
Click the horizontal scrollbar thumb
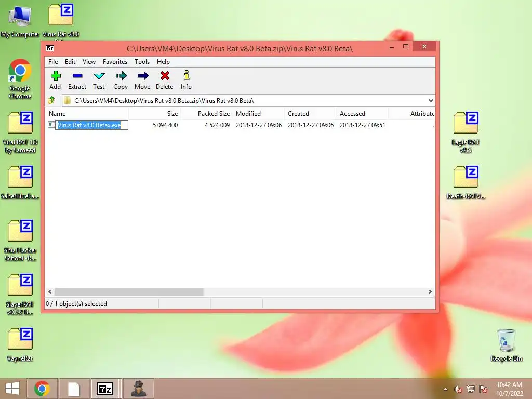click(129, 291)
